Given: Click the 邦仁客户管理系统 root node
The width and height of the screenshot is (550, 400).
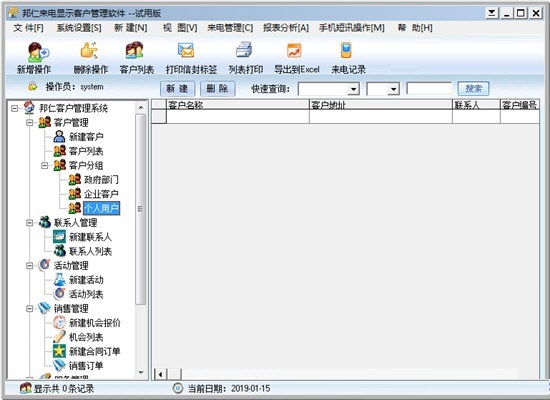Looking at the screenshot, I should pos(74,108).
